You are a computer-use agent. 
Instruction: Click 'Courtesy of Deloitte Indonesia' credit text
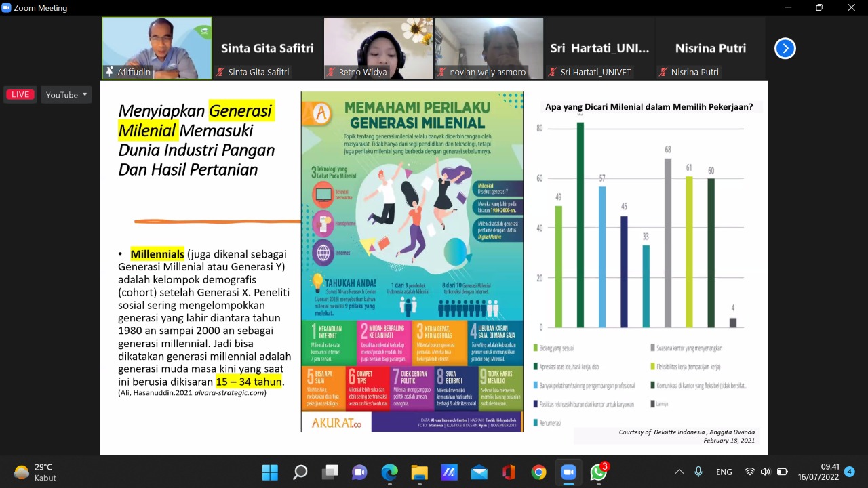(686, 436)
